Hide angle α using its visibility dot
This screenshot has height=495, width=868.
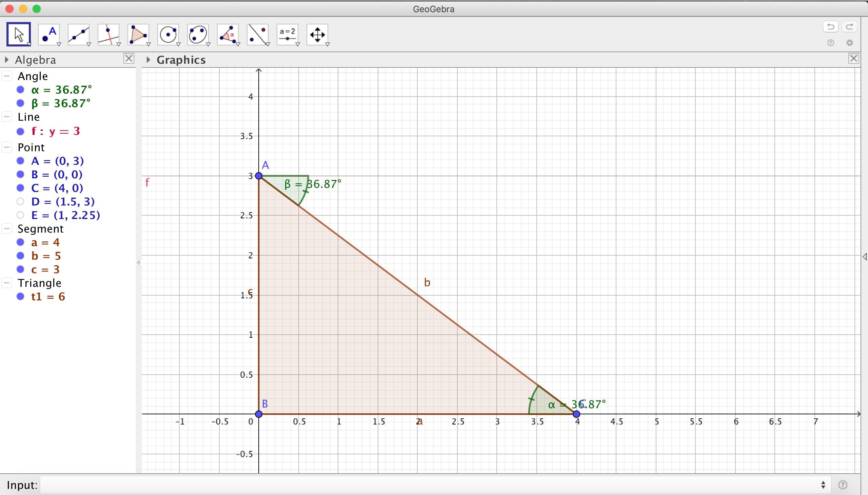point(20,90)
